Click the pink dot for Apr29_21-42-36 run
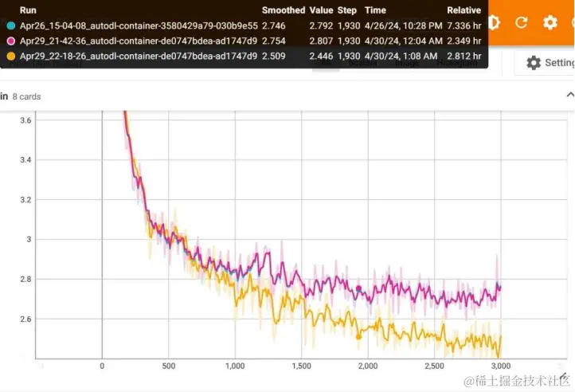 pyautogui.click(x=11, y=41)
